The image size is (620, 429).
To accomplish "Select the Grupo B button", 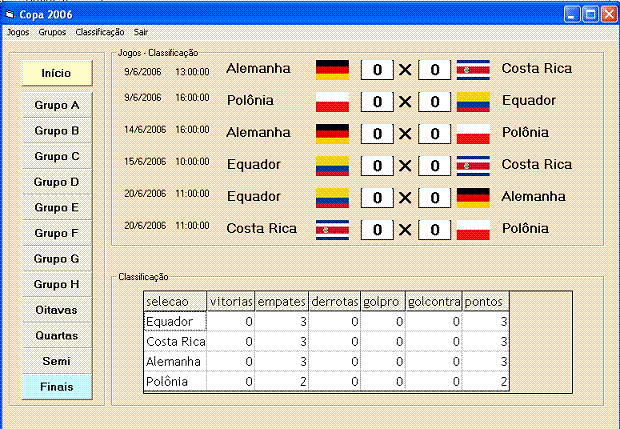I will 56,131.
